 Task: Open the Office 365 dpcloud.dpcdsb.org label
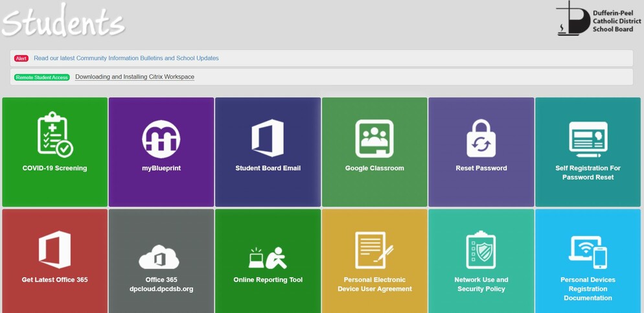point(161,284)
